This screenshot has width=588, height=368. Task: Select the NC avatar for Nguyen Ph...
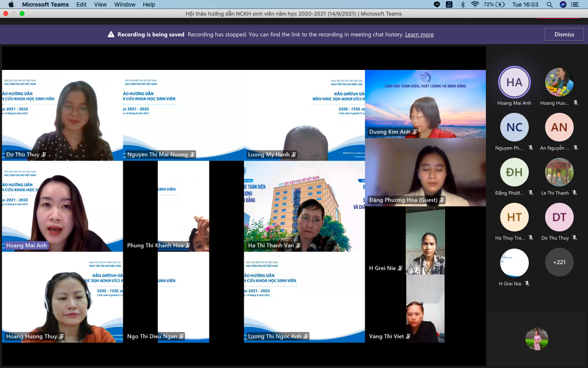pyautogui.click(x=514, y=127)
